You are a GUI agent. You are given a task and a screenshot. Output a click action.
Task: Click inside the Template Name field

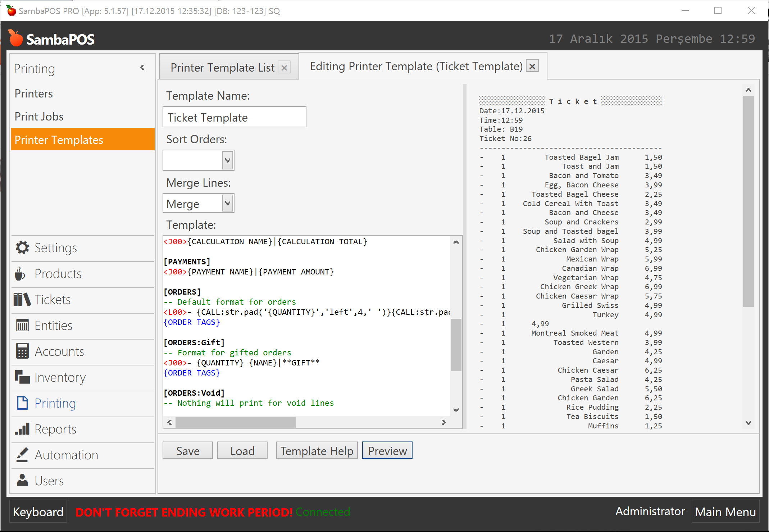pyautogui.click(x=234, y=117)
